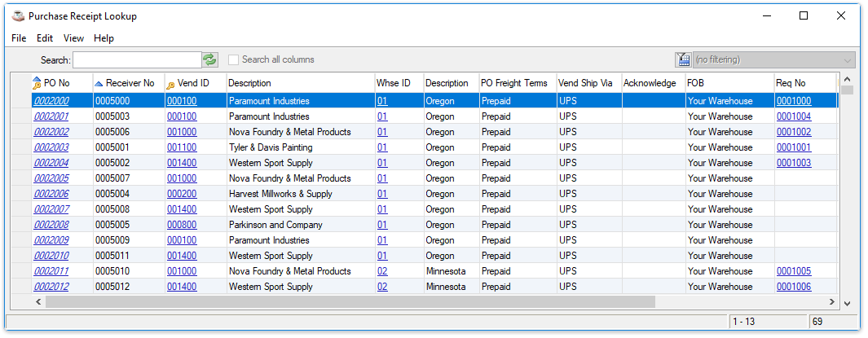868x338 pixels.
Task: Click the horizontal scrollbar right arrow
Action: point(831,301)
